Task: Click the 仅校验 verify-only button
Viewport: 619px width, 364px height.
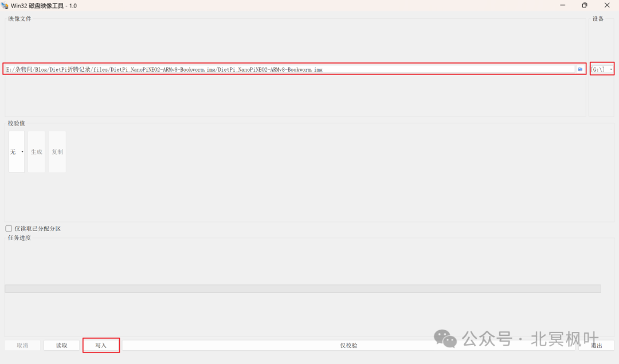Action: (348, 346)
